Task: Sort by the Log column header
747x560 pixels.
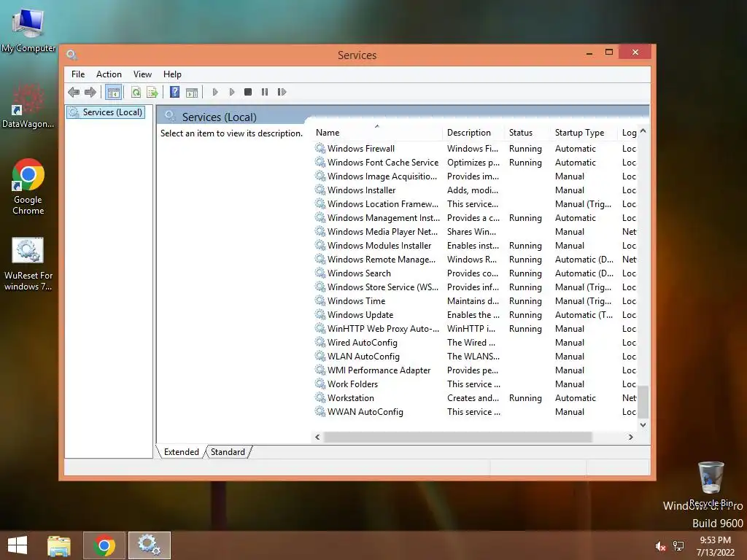Action: [x=628, y=133]
